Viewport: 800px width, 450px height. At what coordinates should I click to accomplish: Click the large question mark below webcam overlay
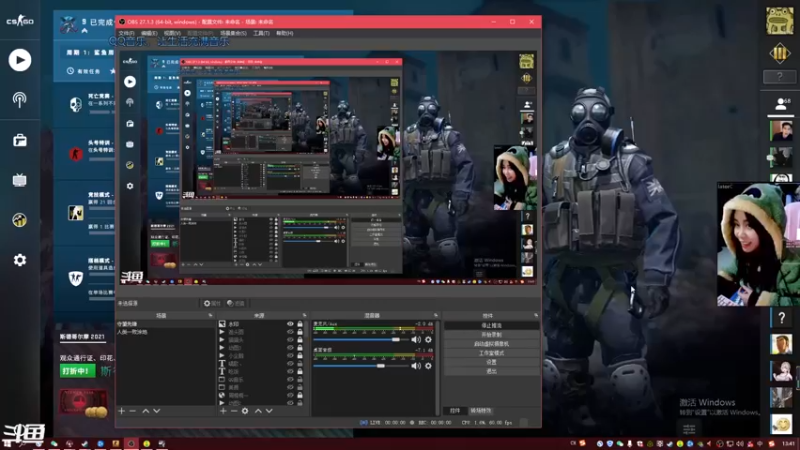781,318
